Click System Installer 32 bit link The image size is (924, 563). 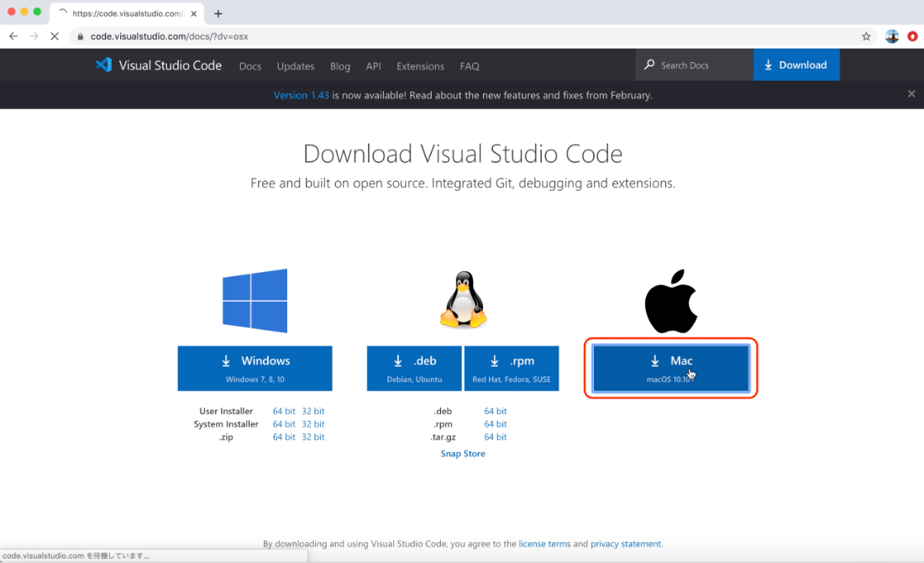pos(313,424)
